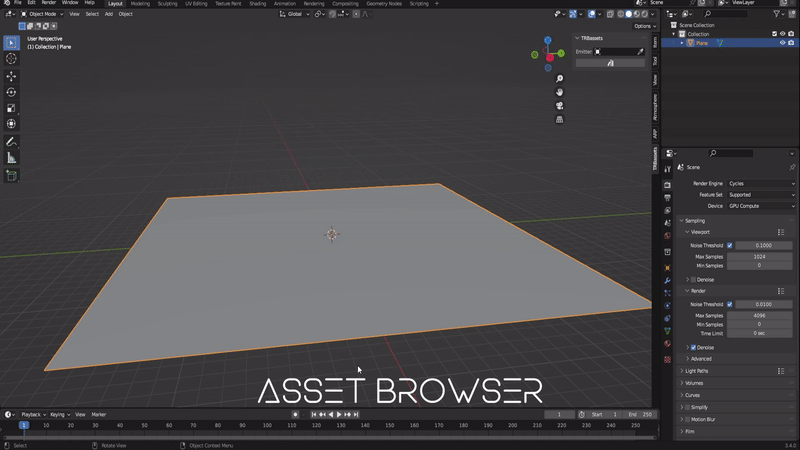The height and width of the screenshot is (450, 800).
Task: Open the Object properties tab
Action: tap(667, 268)
